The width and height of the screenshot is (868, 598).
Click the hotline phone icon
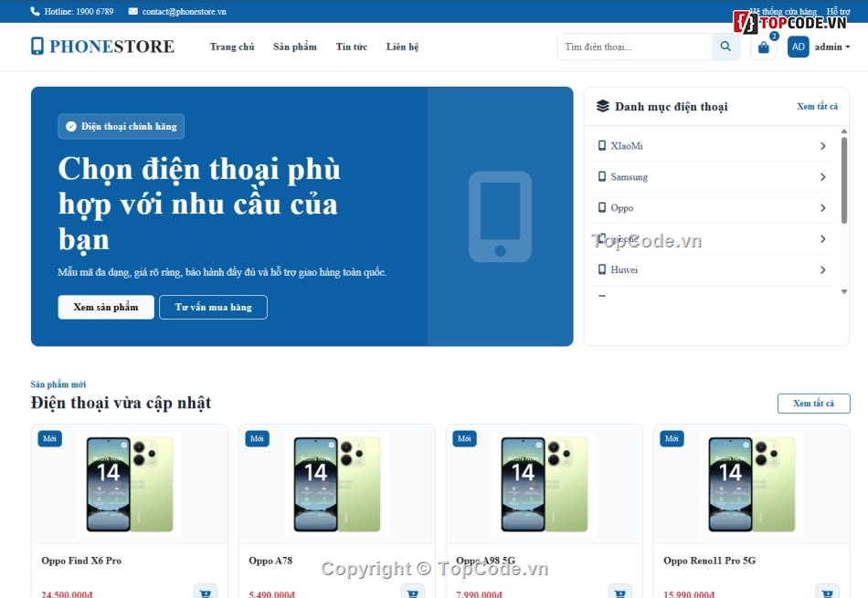[35, 11]
